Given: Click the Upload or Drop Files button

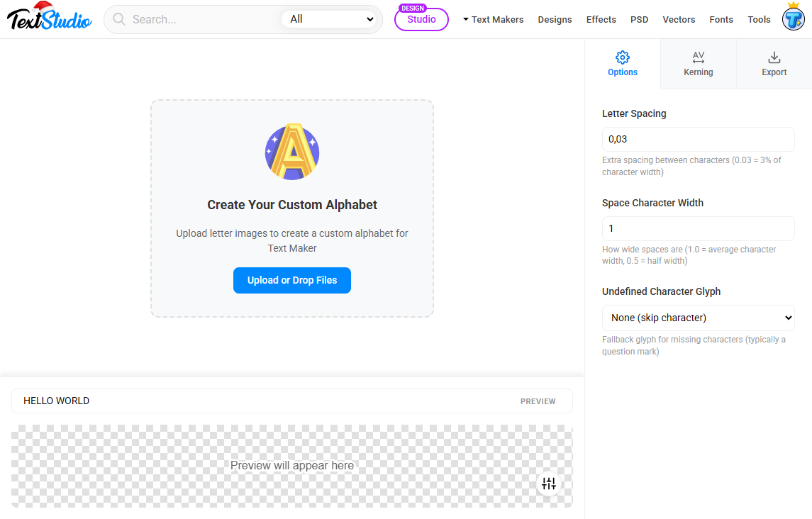Looking at the screenshot, I should pos(291,280).
